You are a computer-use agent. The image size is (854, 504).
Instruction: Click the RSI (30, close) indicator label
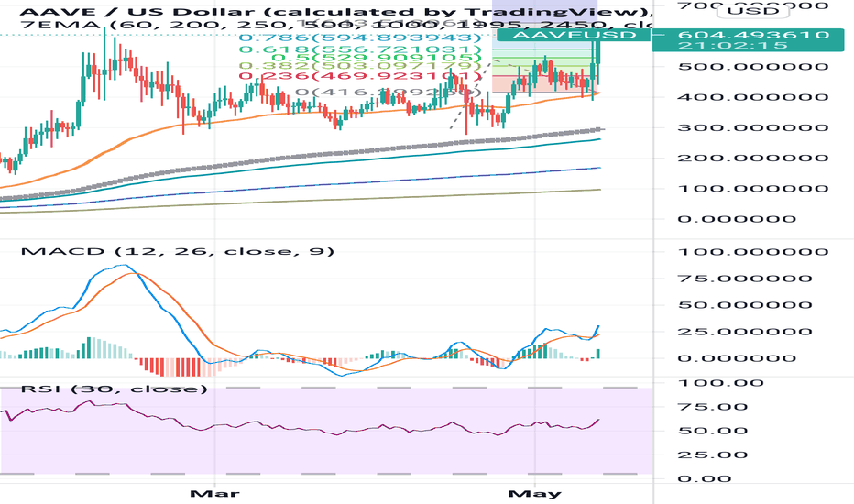coord(115,389)
